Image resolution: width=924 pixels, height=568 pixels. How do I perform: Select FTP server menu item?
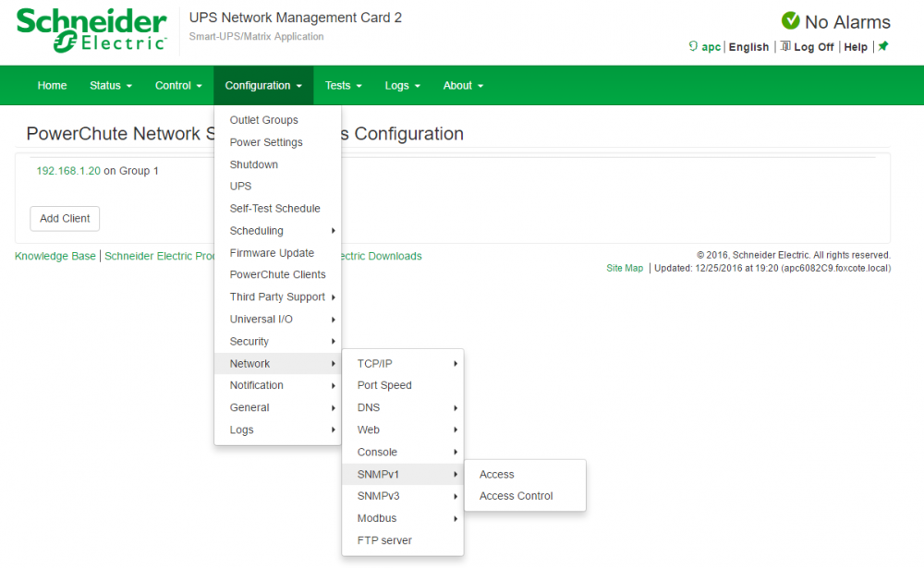point(403,540)
